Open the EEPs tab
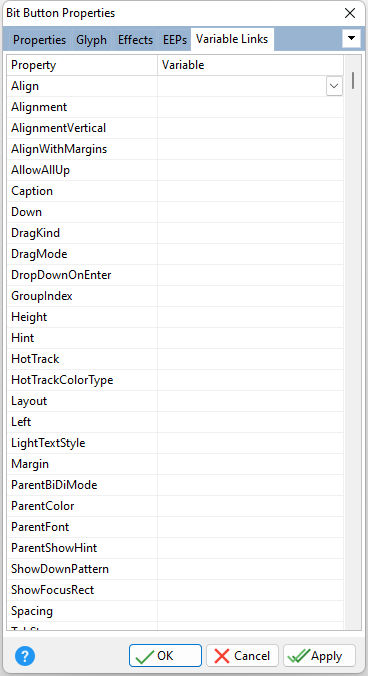368x676 pixels. (x=175, y=40)
